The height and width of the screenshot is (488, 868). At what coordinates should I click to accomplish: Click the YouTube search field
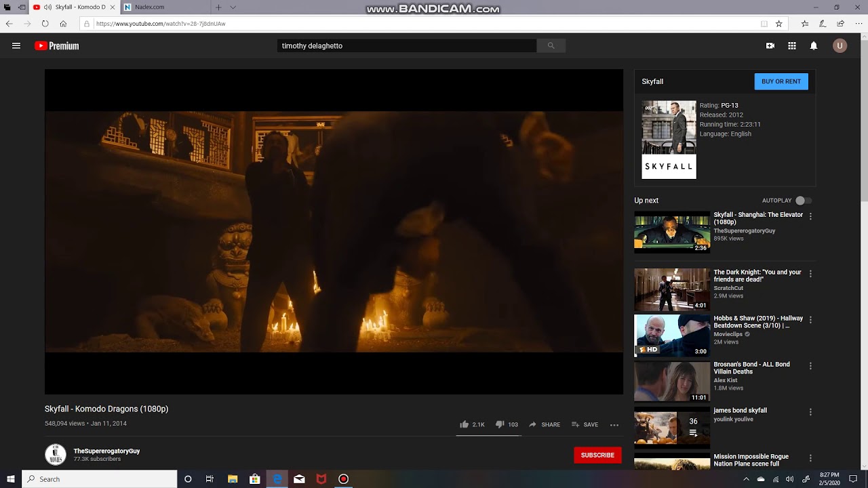(x=407, y=45)
